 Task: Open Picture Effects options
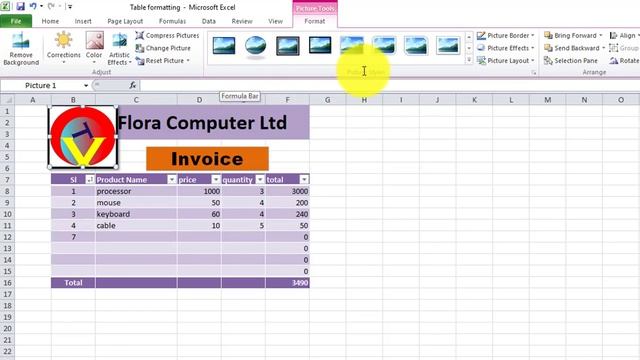(506, 48)
